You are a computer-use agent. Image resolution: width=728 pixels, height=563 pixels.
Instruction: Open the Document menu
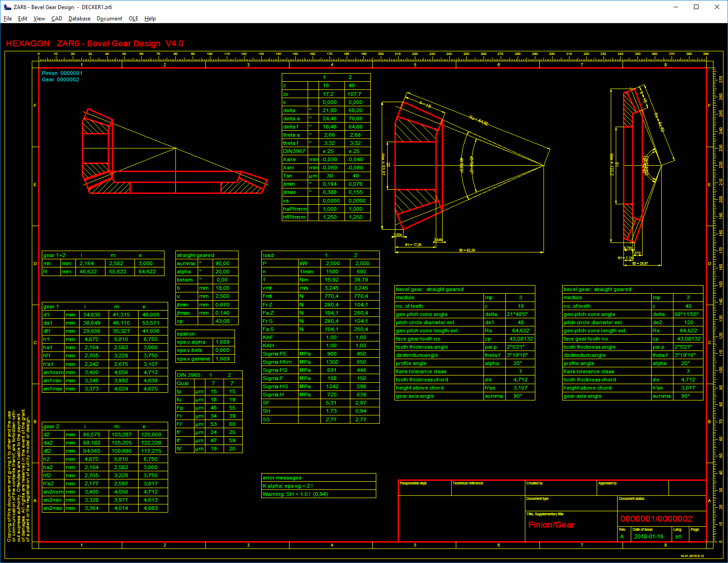[110, 19]
